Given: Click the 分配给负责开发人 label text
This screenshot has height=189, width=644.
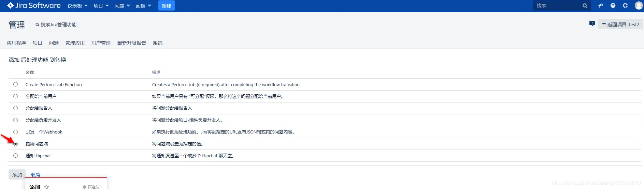Looking at the screenshot, I should pyautogui.click(x=43, y=120).
